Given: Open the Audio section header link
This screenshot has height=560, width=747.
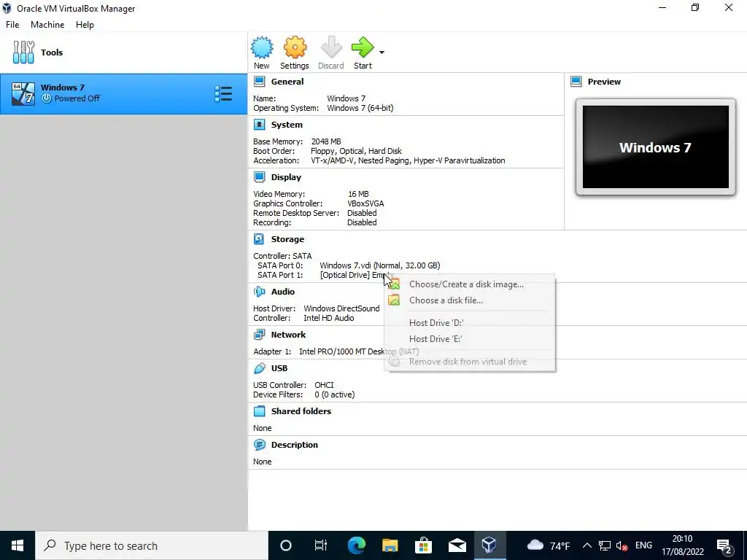Looking at the screenshot, I should tap(283, 292).
